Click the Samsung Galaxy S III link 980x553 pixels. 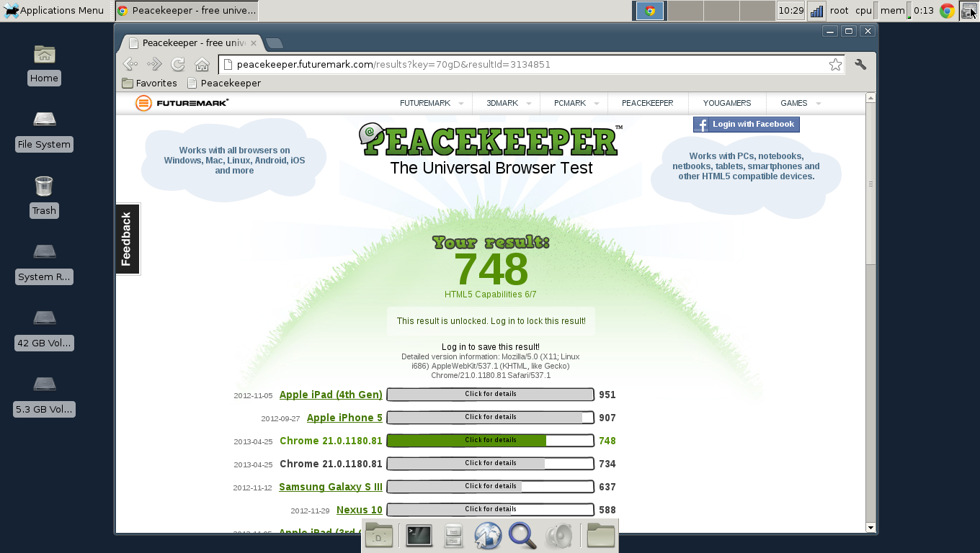(331, 487)
